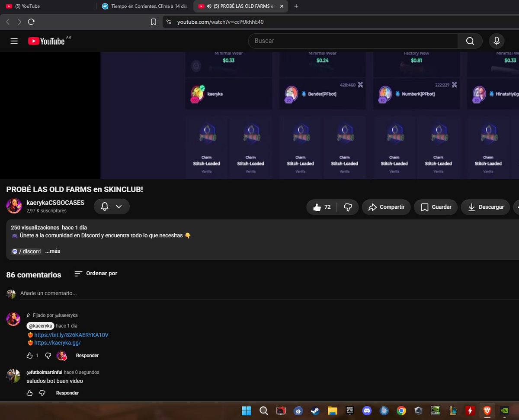Screen dimensions: 519x420
Task: Click the Descargar download button
Action: pyautogui.click(x=485, y=207)
